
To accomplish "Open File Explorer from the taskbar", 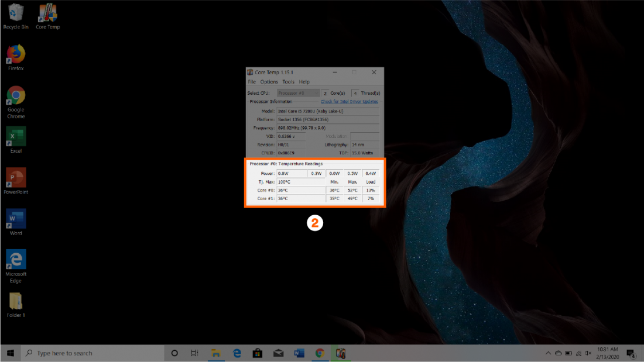I will (x=216, y=353).
